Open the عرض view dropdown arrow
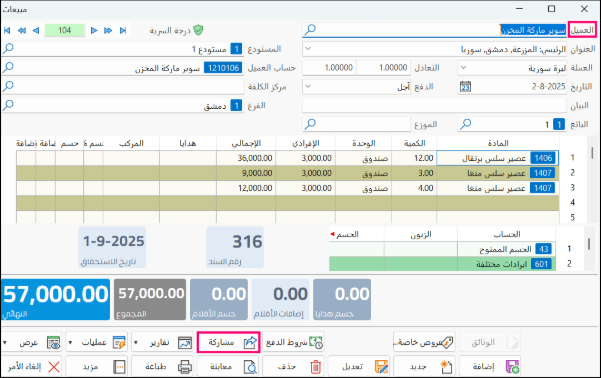The width and height of the screenshot is (601, 378). pyautogui.click(x=5, y=342)
